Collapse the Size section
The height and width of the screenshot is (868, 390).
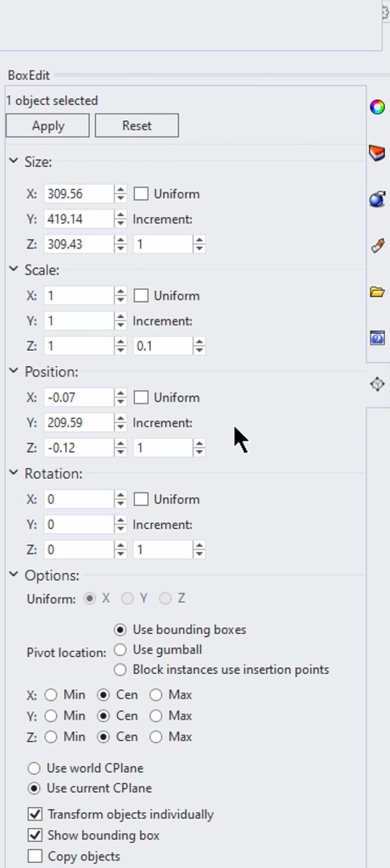(14, 162)
